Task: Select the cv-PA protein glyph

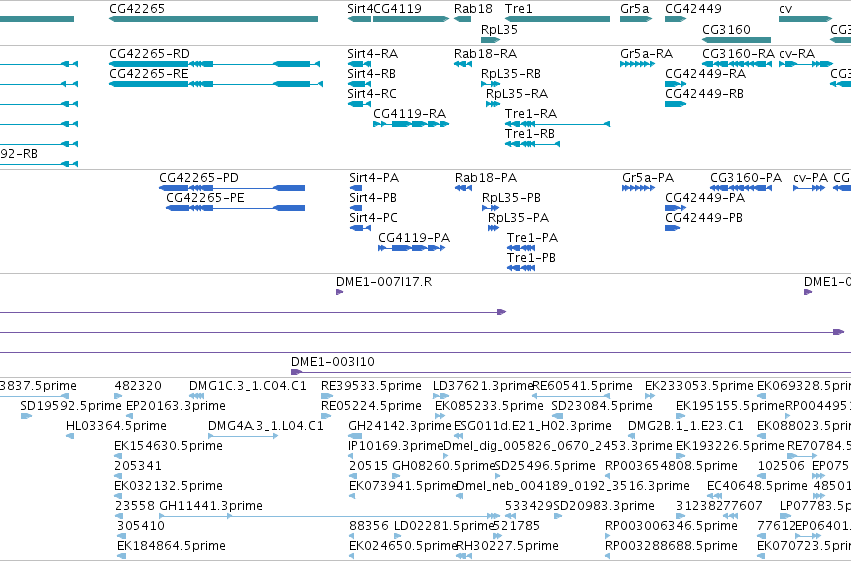Action: 809,188
